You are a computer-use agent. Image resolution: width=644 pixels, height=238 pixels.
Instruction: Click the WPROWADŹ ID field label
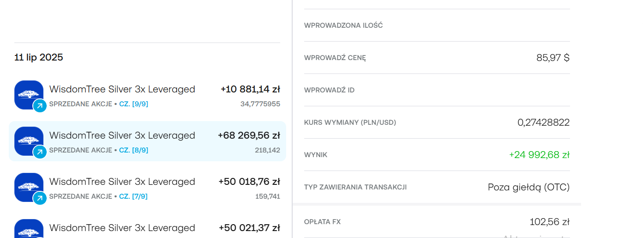tap(329, 90)
